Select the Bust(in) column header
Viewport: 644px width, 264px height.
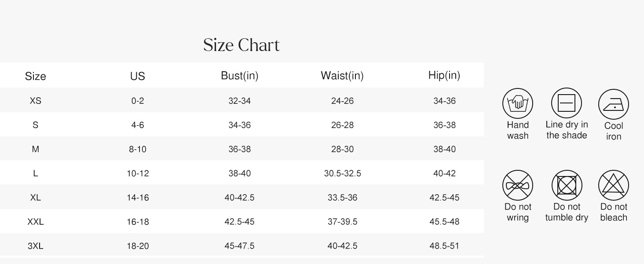coord(239,76)
